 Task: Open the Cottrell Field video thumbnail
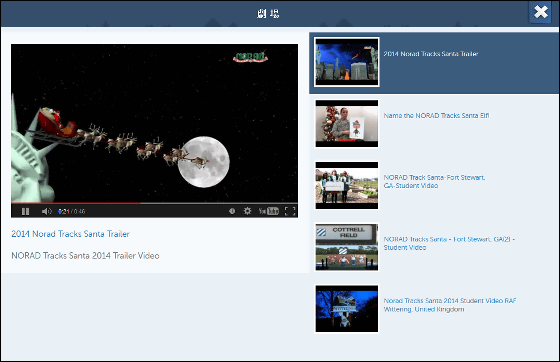pyautogui.click(x=346, y=247)
